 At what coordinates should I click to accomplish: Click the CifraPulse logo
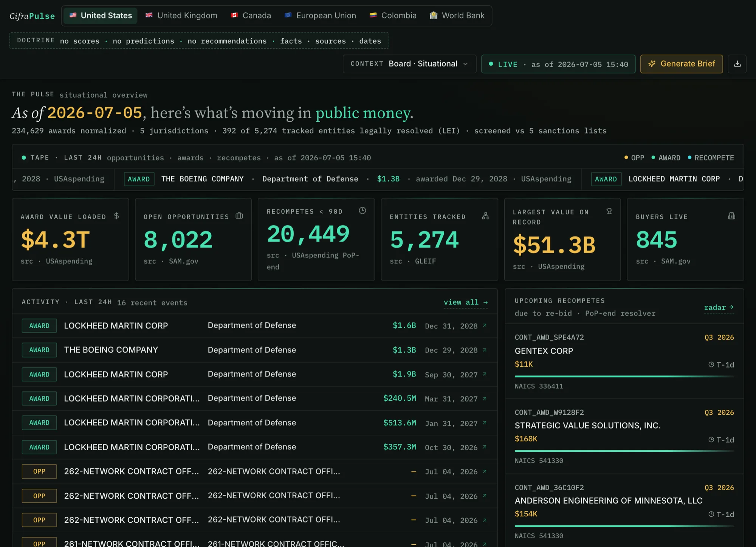click(x=32, y=16)
